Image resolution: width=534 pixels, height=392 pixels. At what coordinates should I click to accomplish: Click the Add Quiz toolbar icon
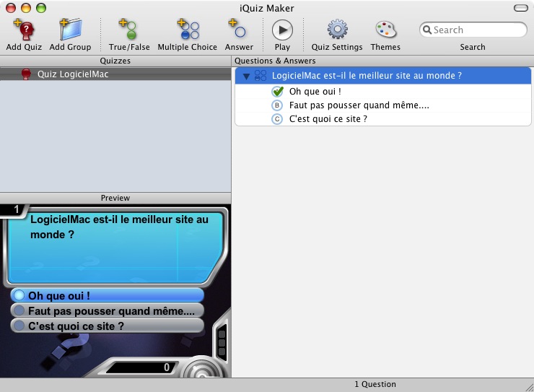24,30
